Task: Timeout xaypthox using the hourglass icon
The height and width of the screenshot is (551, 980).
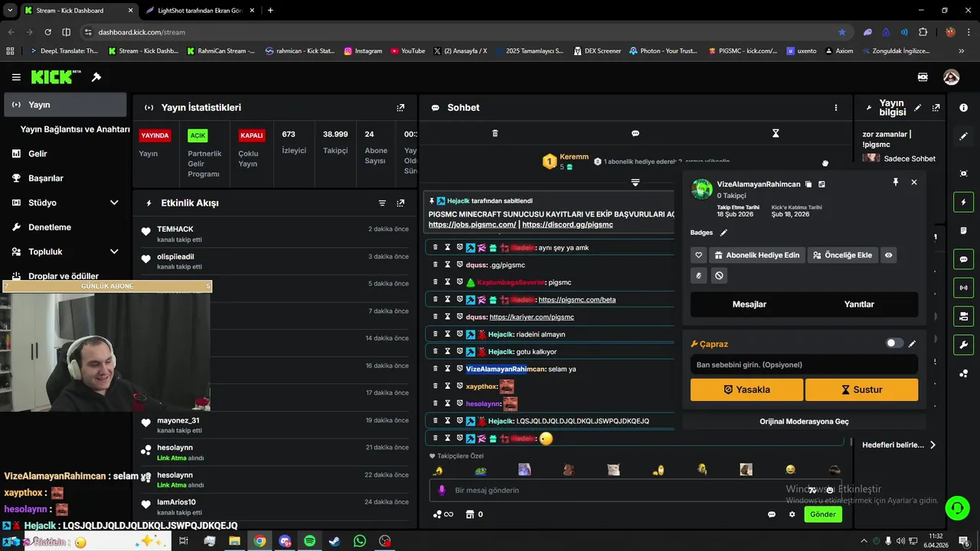Action: tap(448, 386)
